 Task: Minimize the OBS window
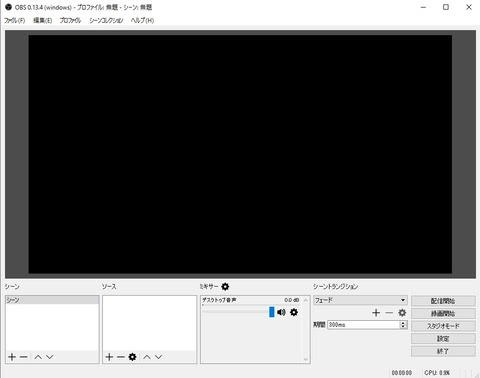(423, 7)
